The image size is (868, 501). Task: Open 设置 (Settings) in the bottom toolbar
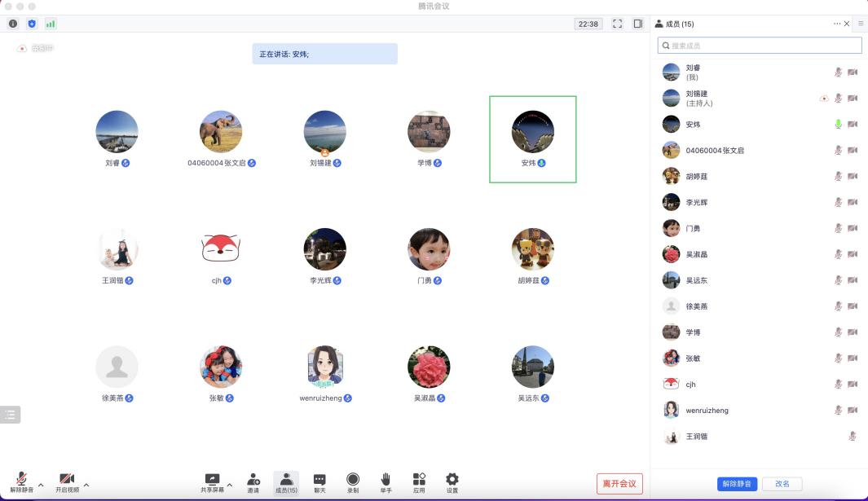click(452, 482)
